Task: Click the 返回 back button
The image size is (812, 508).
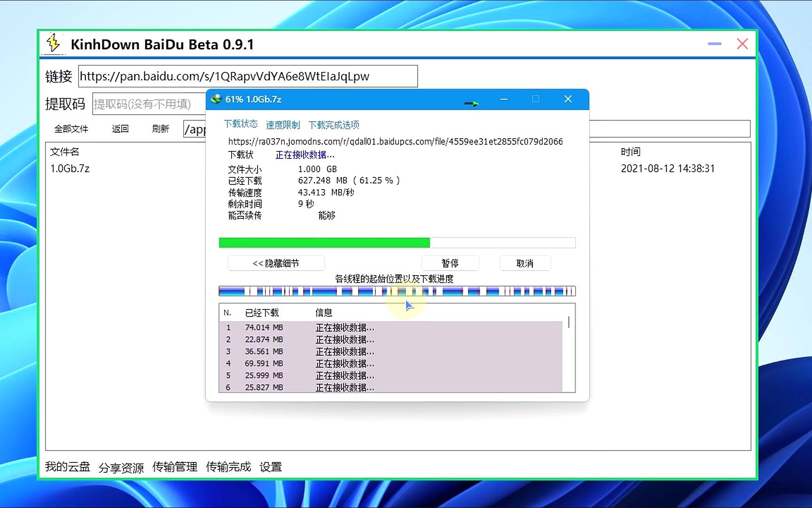Action: tap(120, 129)
